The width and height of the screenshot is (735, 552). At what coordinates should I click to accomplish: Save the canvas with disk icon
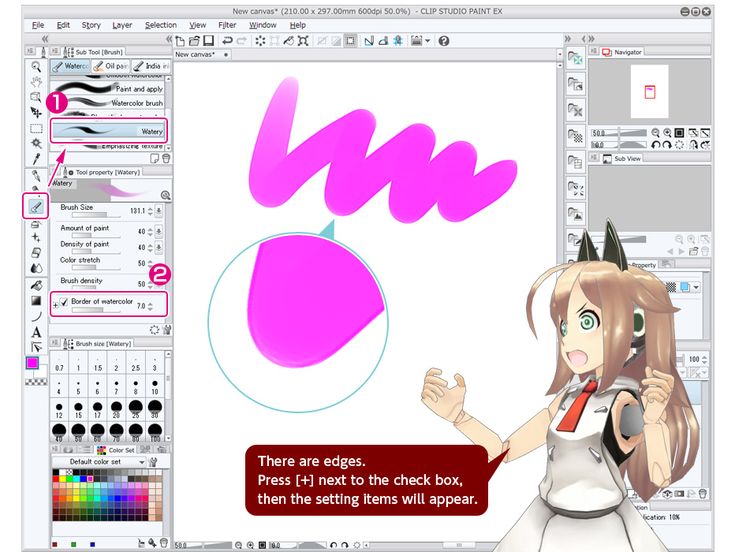(x=208, y=41)
